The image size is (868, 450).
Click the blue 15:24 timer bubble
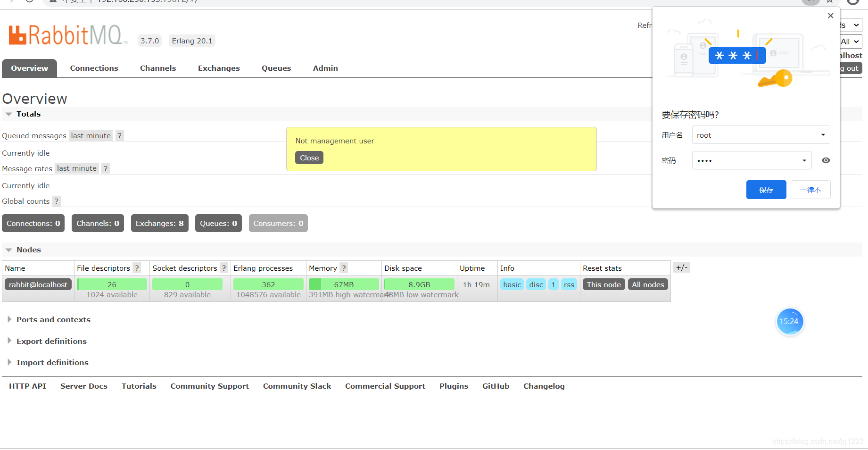(789, 322)
